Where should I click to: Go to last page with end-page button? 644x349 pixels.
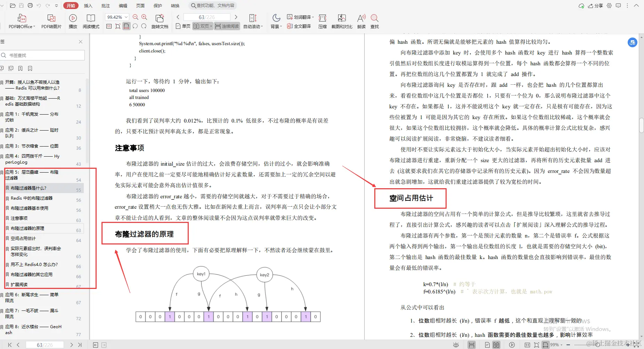pyautogui.click(x=80, y=344)
